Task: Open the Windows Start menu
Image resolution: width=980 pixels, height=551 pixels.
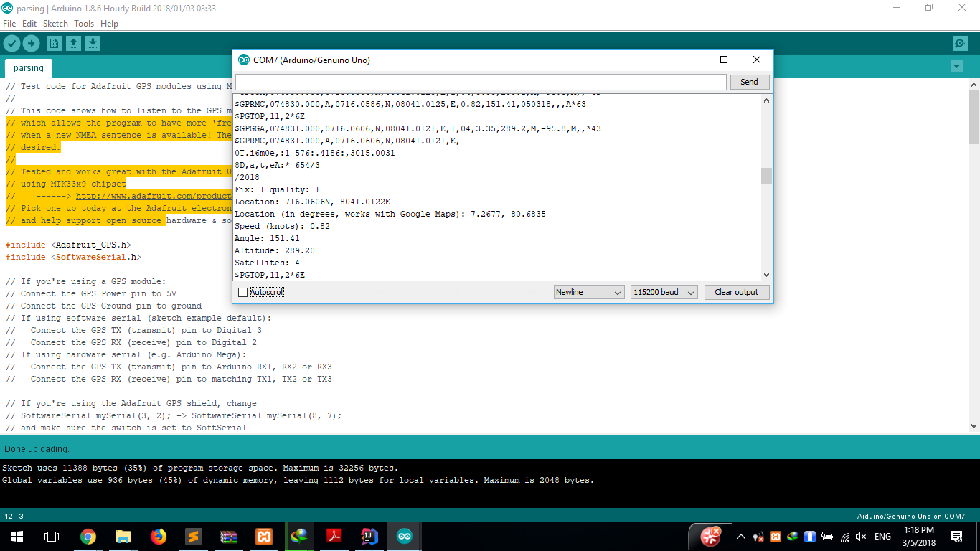Action: click(x=17, y=537)
